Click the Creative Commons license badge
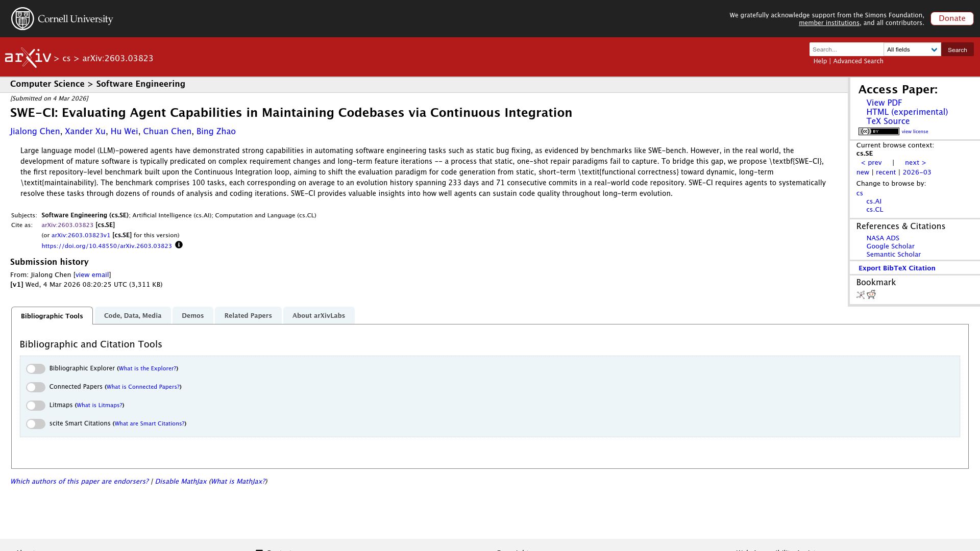The width and height of the screenshot is (980, 551). click(878, 132)
